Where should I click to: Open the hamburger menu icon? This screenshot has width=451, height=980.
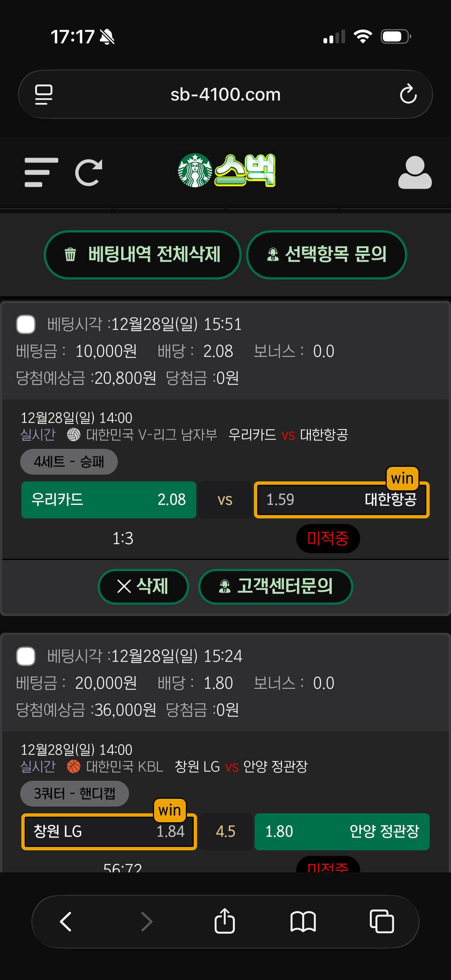pos(41,172)
